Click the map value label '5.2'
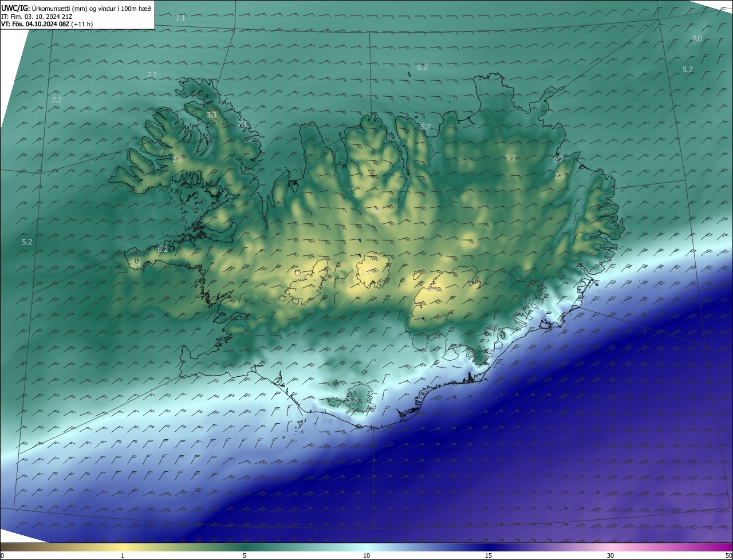Viewport: 733px width, 560px height. [x=27, y=242]
